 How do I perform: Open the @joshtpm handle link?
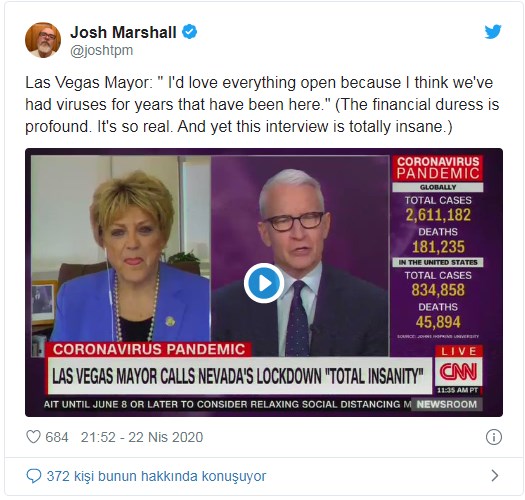pyautogui.click(x=101, y=51)
